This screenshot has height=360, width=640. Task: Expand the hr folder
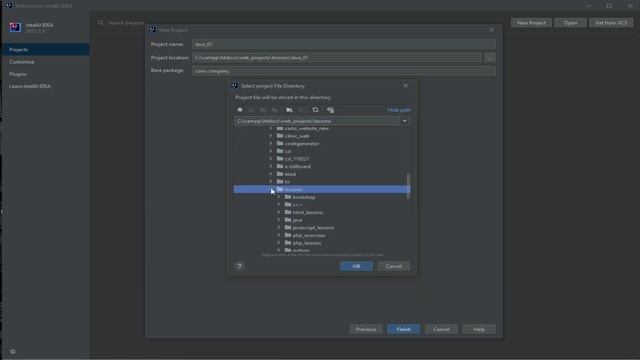[x=271, y=182]
